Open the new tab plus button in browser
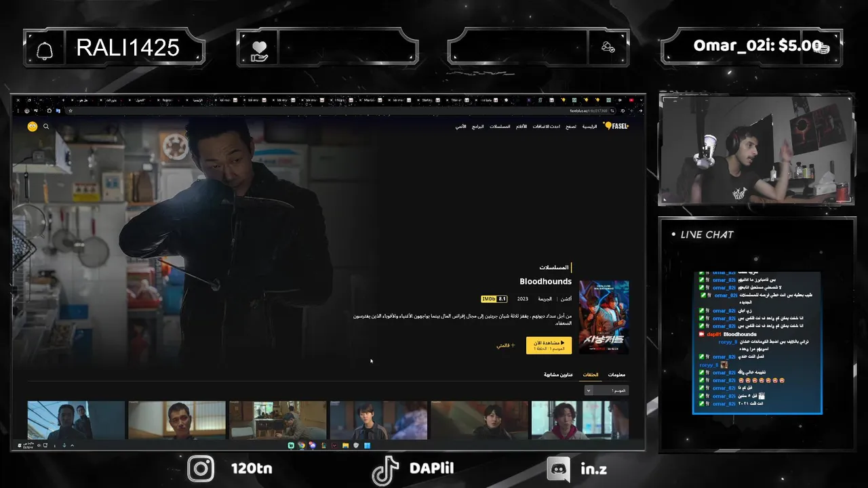 pyautogui.click(x=63, y=100)
